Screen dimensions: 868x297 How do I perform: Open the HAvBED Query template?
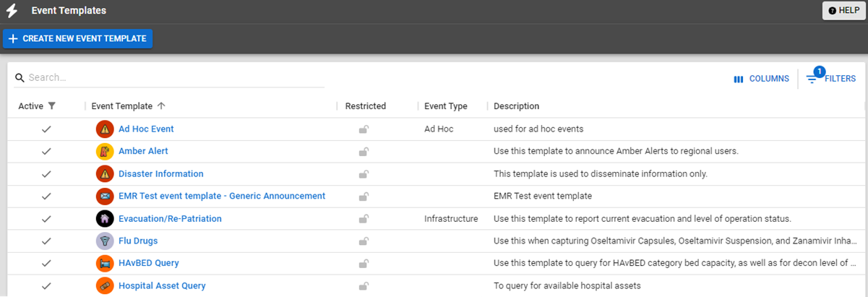click(x=149, y=264)
